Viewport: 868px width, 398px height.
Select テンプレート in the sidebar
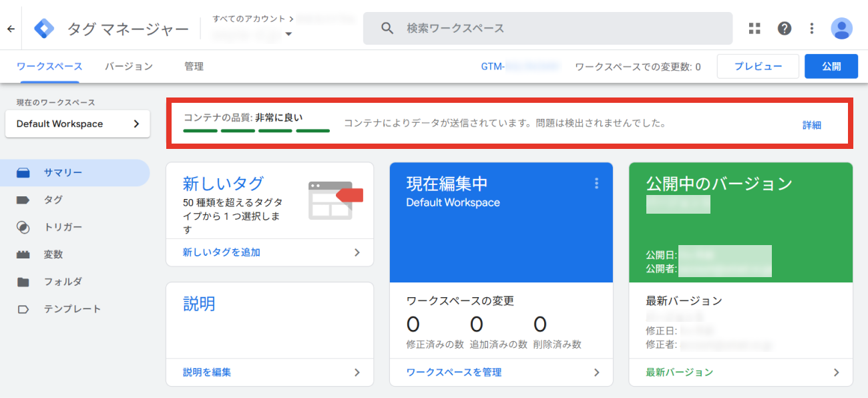click(x=75, y=309)
